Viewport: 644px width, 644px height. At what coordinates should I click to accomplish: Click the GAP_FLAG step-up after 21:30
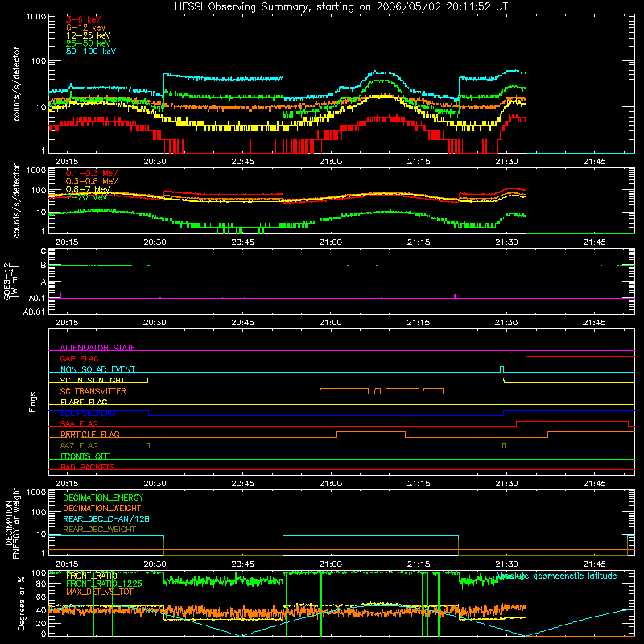click(526, 358)
